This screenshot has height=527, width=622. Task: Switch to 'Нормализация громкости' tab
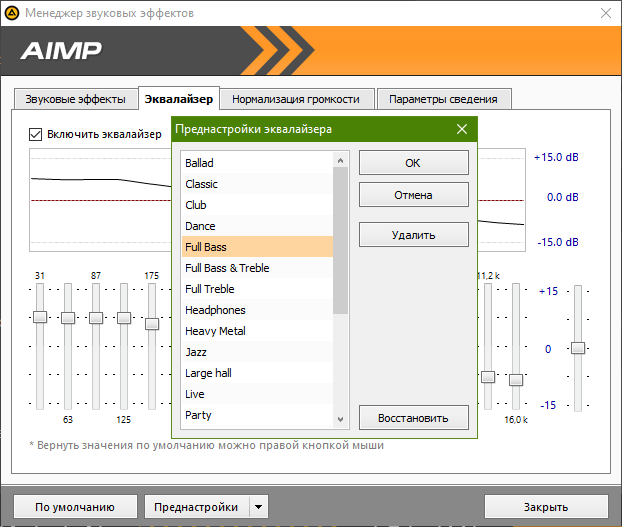pyautogui.click(x=296, y=99)
